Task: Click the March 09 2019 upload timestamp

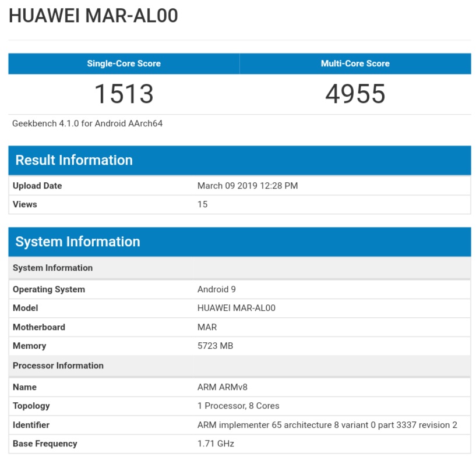Action: click(x=247, y=186)
